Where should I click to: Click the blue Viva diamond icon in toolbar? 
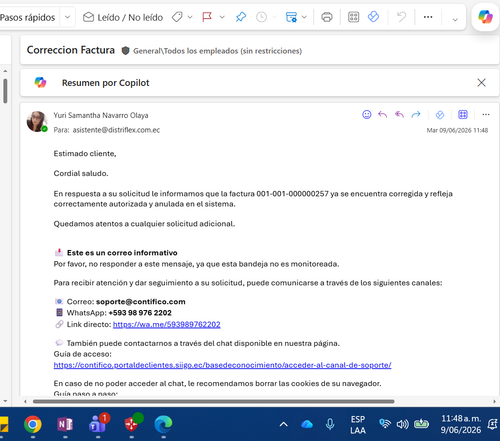click(x=373, y=17)
